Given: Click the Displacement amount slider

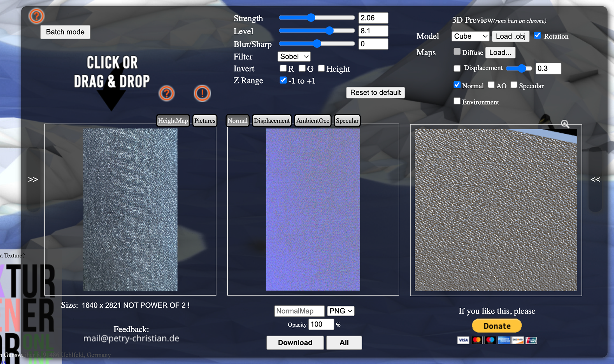Looking at the screenshot, I should 519,68.
